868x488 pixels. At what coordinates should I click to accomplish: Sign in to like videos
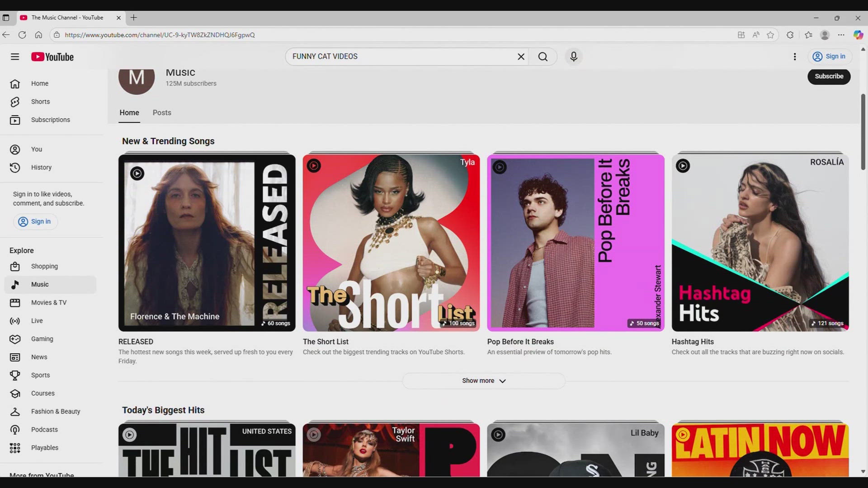[36, 221]
